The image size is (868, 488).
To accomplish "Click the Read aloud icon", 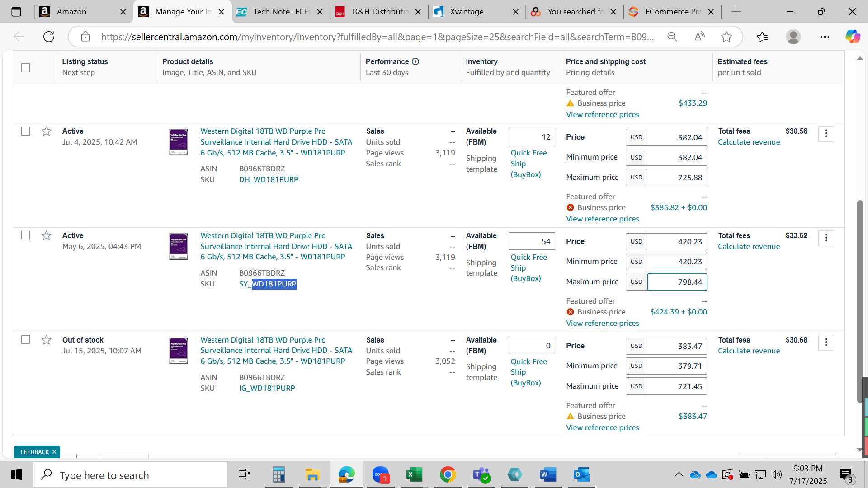I will coord(699,37).
